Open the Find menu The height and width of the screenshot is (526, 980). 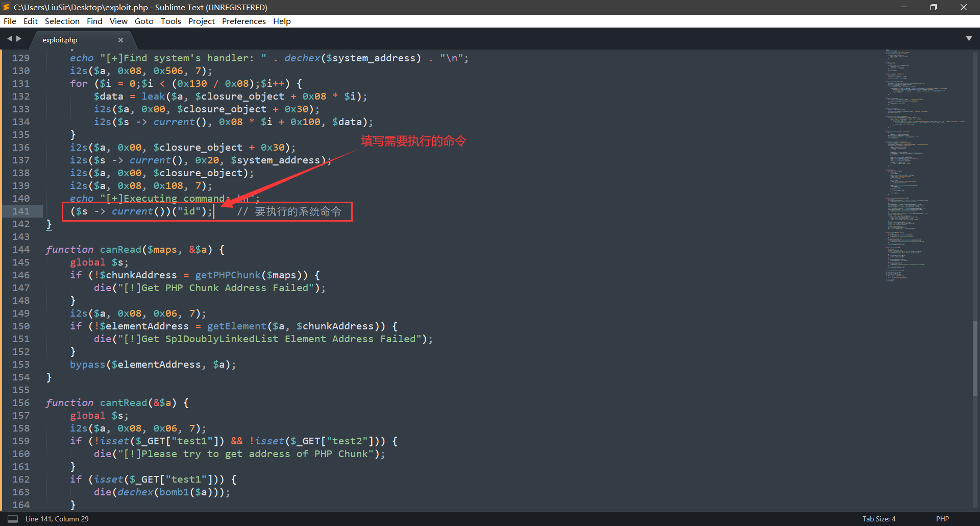click(x=94, y=21)
